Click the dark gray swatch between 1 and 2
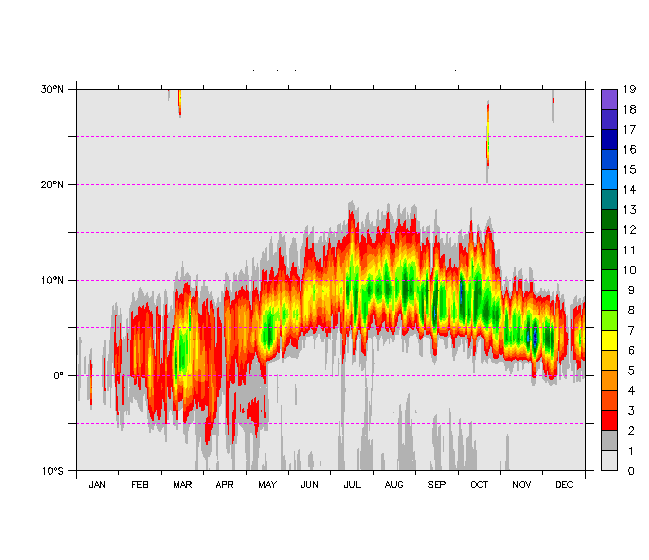 (x=609, y=440)
